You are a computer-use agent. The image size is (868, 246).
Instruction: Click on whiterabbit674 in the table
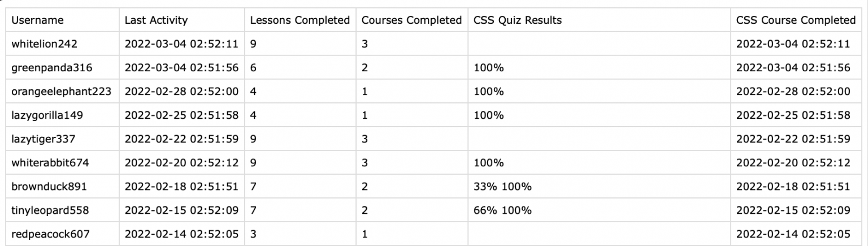(x=50, y=163)
